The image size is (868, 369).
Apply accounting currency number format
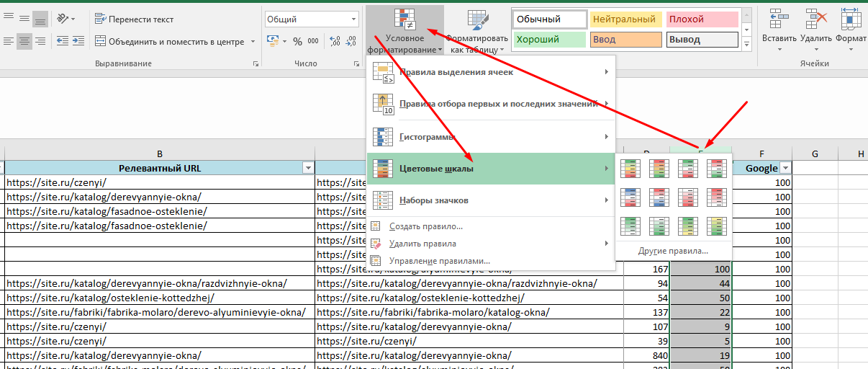pos(272,41)
